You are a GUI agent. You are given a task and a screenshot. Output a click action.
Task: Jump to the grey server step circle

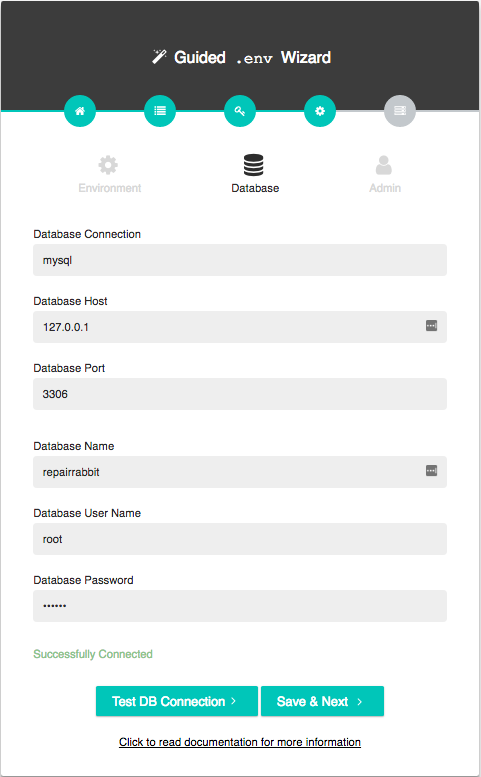coord(400,111)
